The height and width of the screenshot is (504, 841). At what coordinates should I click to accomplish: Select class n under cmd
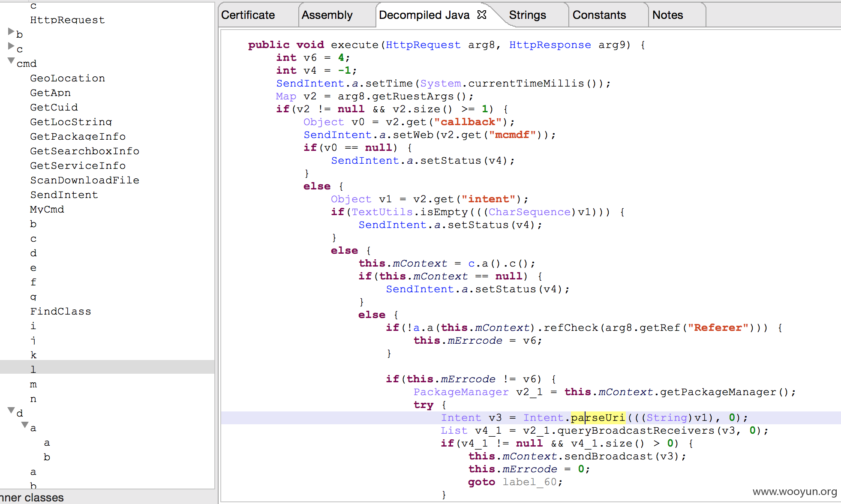click(33, 399)
